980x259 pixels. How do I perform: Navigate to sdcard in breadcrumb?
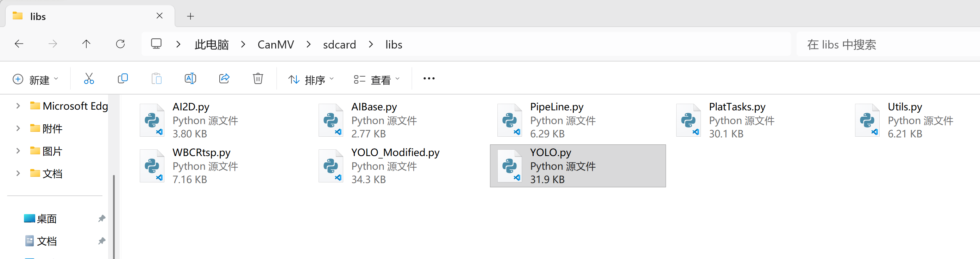(x=339, y=44)
